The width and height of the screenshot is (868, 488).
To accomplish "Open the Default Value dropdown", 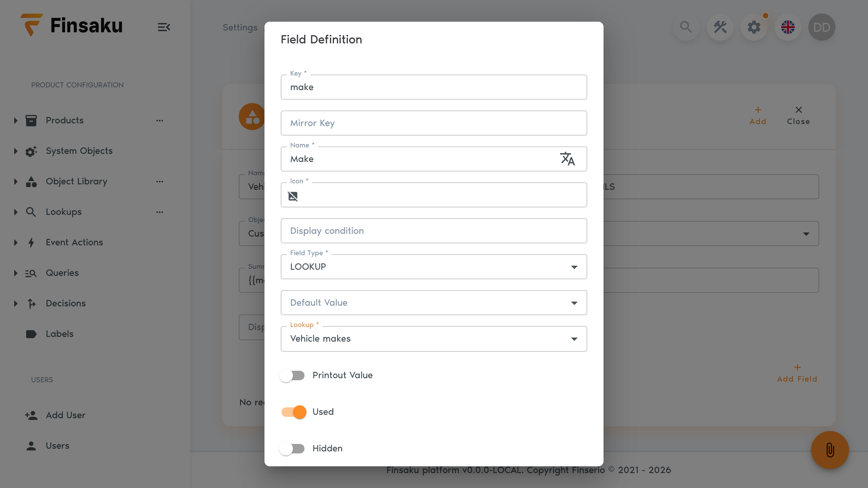I will [434, 303].
